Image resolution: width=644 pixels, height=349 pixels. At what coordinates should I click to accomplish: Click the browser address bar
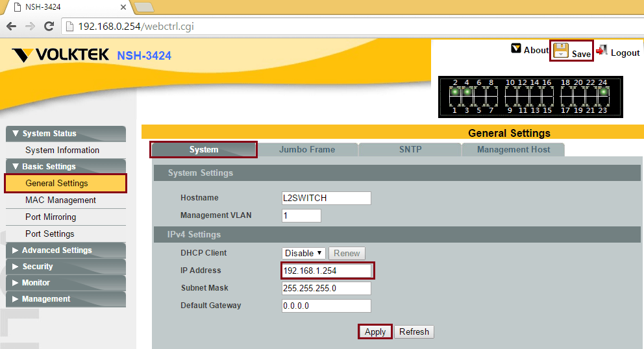(353, 27)
